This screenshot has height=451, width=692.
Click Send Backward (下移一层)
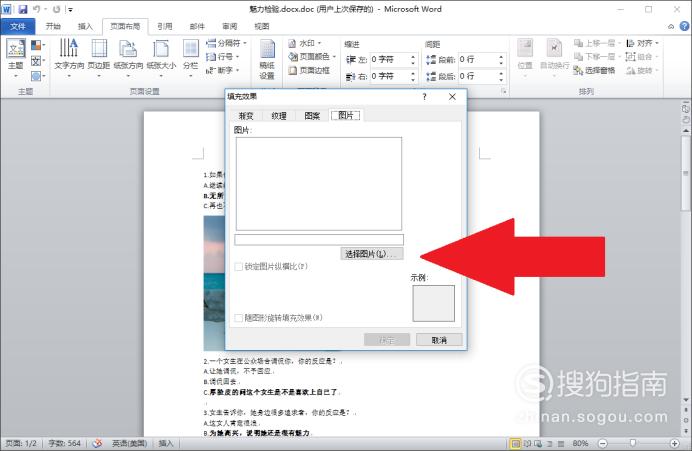click(x=597, y=56)
